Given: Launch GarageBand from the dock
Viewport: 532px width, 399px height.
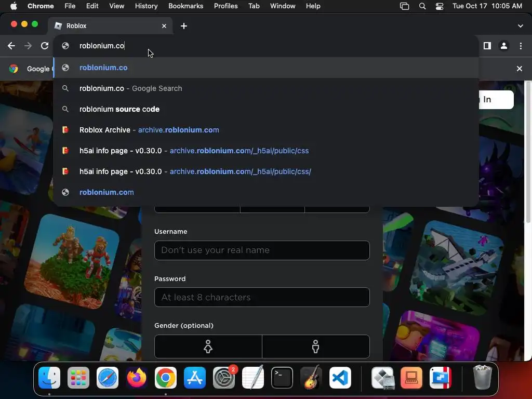Looking at the screenshot, I should pos(311,378).
